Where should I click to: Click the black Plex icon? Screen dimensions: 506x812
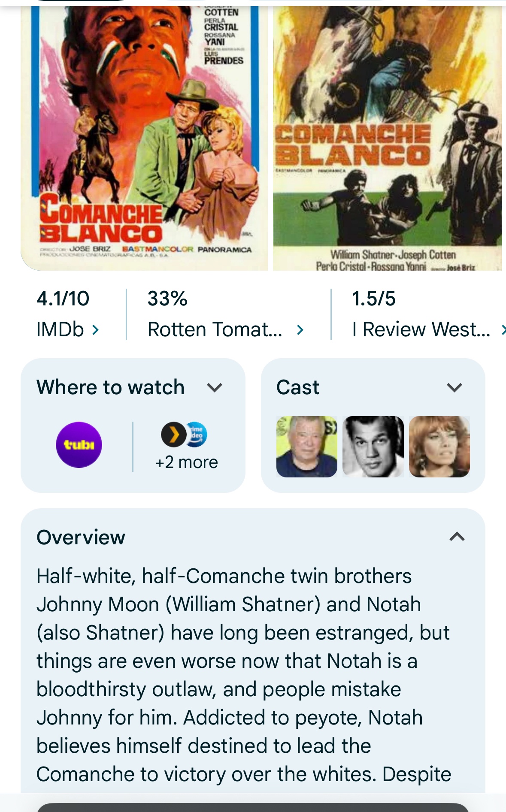pos(173,435)
